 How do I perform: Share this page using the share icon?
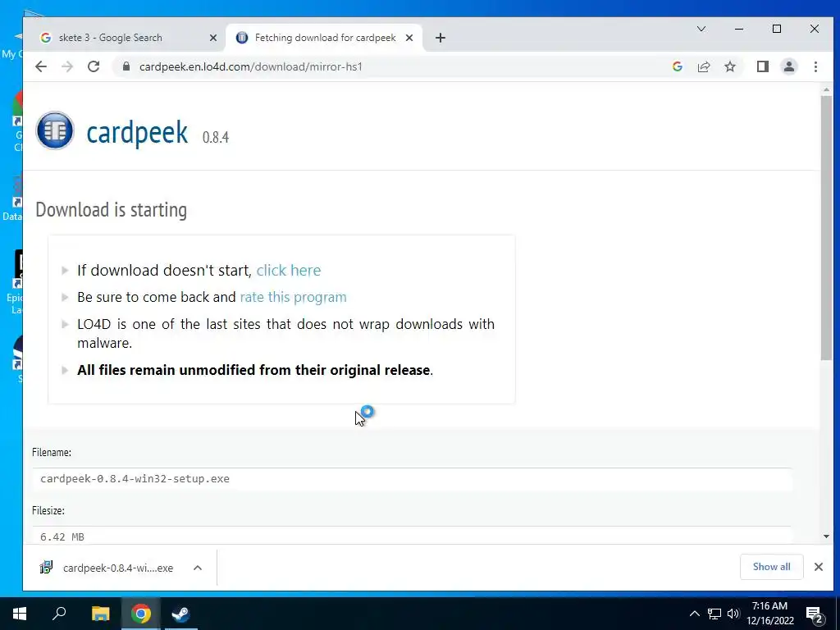point(703,66)
